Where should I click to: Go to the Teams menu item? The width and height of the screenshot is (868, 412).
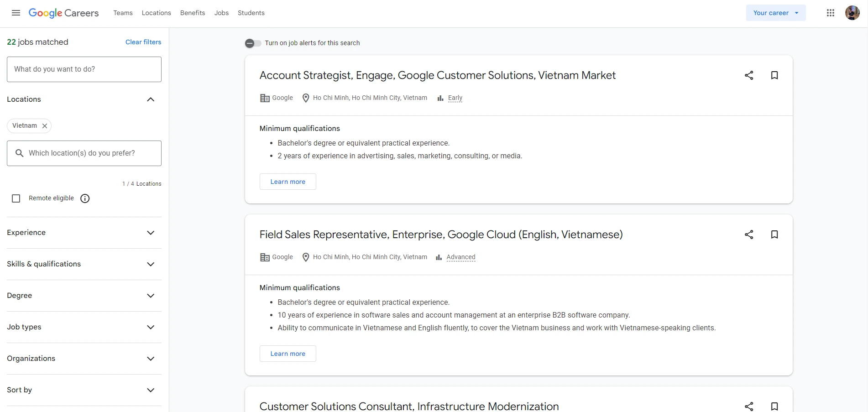[x=123, y=13]
